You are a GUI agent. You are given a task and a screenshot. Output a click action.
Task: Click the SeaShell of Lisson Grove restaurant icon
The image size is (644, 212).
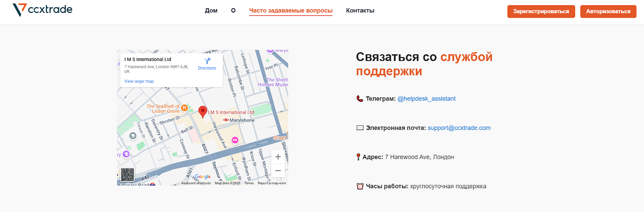[x=184, y=108]
